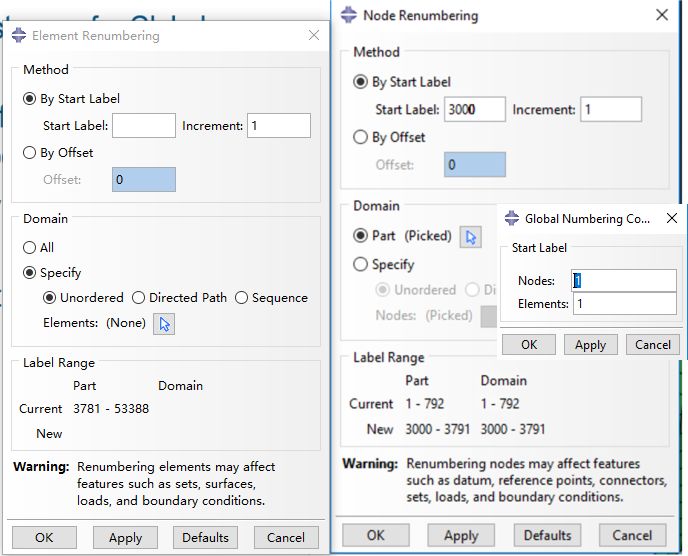Screen dimensions: 688x556
Task: Click the Start Label field in Element Renumbering
Action: [144, 126]
